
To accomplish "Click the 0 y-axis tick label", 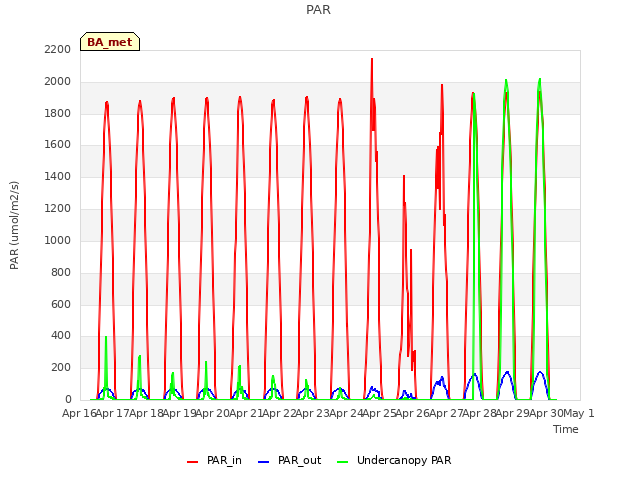I will point(68,399).
